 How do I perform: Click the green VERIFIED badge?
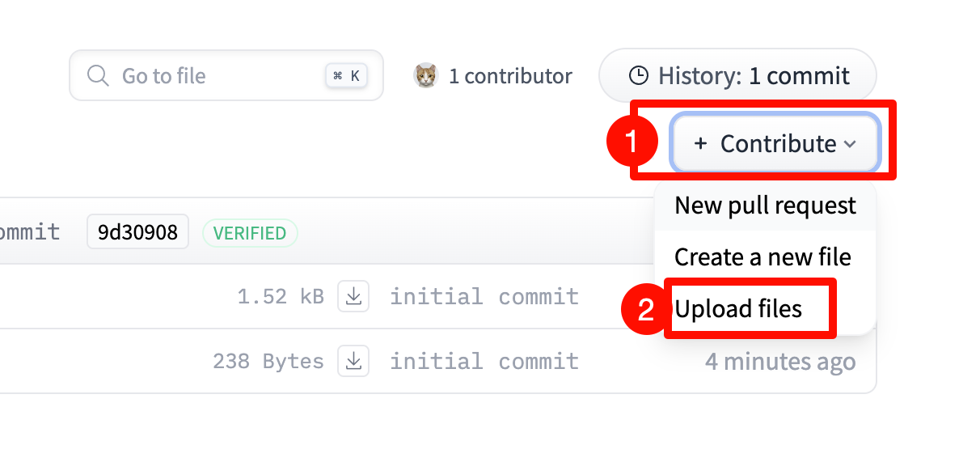click(x=250, y=233)
